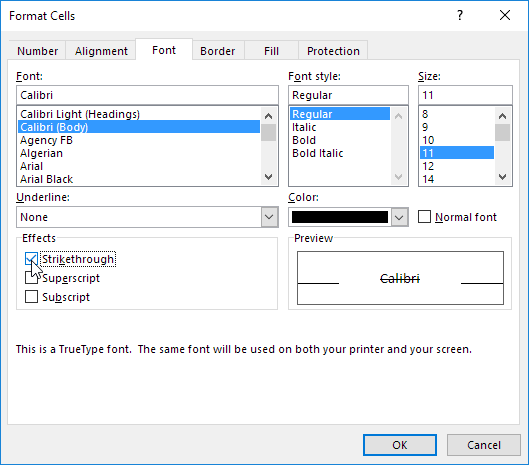Screen dimensions: 529x465
Task: Switch to the Border tab
Action: [x=218, y=51]
